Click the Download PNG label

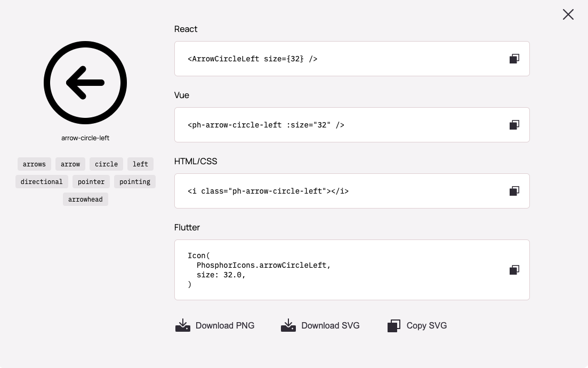click(x=225, y=325)
